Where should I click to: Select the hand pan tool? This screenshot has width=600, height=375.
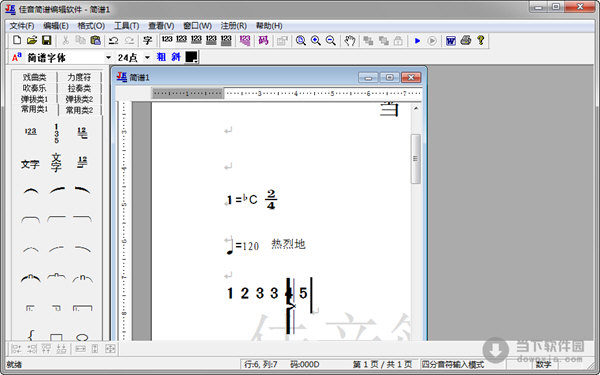click(349, 40)
